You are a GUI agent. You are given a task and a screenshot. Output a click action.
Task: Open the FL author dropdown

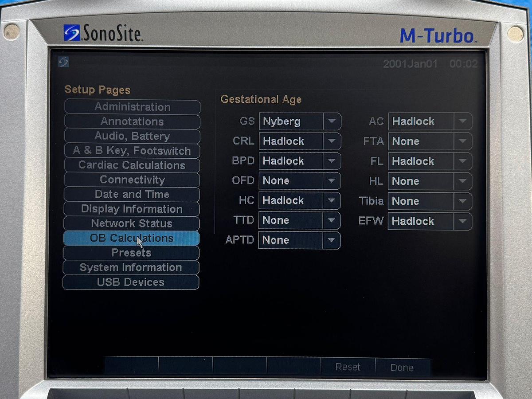(463, 161)
